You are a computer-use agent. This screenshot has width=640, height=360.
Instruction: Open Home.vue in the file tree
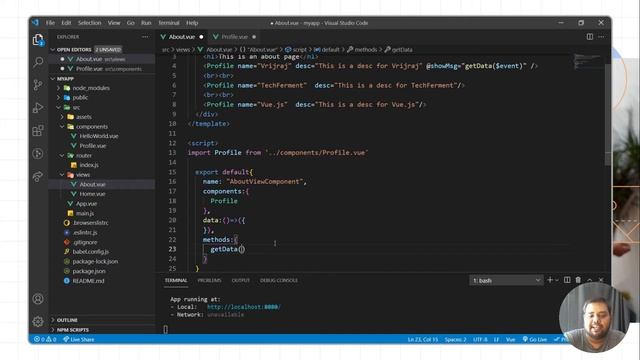(92, 194)
